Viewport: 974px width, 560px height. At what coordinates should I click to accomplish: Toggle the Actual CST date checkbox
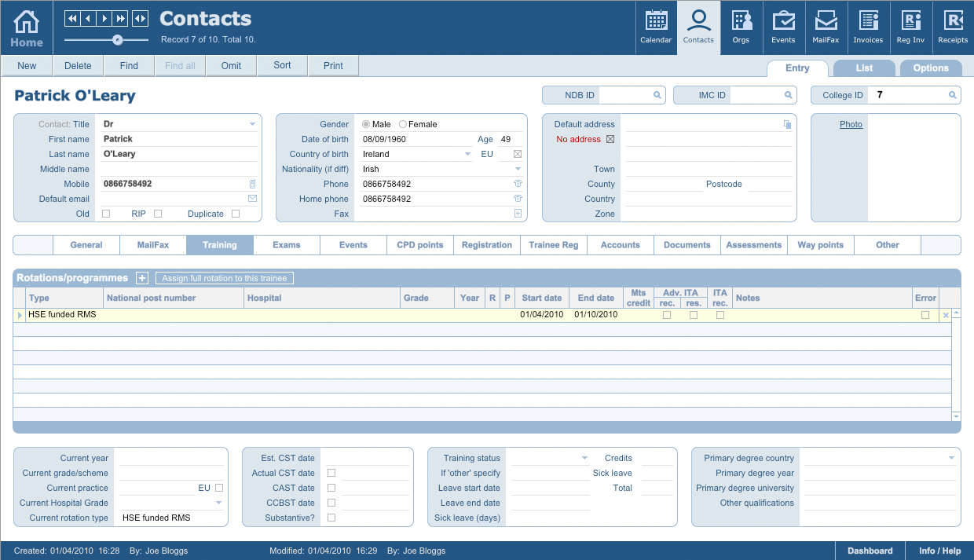[331, 473]
